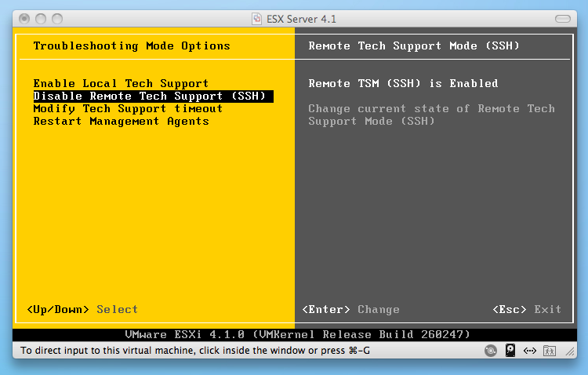Zoom the ESX Server 4.1 window
Viewport: 588px width, 375px height.
coord(57,19)
